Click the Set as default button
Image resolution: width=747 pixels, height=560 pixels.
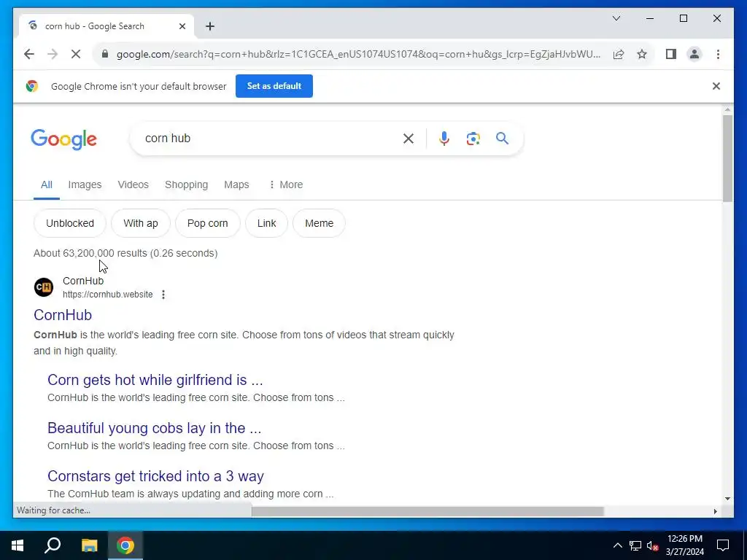coord(274,86)
